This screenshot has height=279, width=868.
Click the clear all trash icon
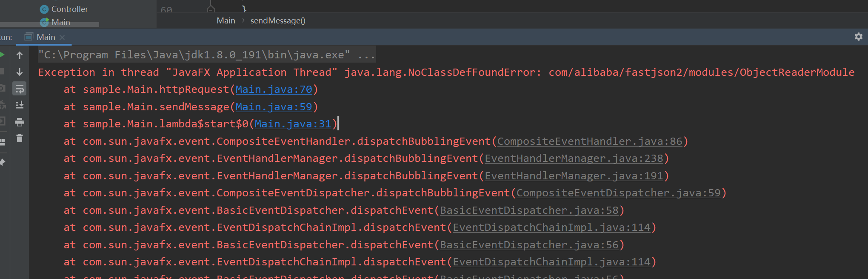coord(20,138)
